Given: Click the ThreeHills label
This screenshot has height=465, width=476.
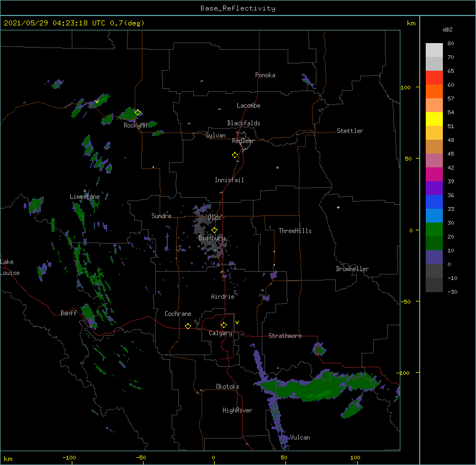Looking at the screenshot, I should pyautogui.click(x=295, y=231).
